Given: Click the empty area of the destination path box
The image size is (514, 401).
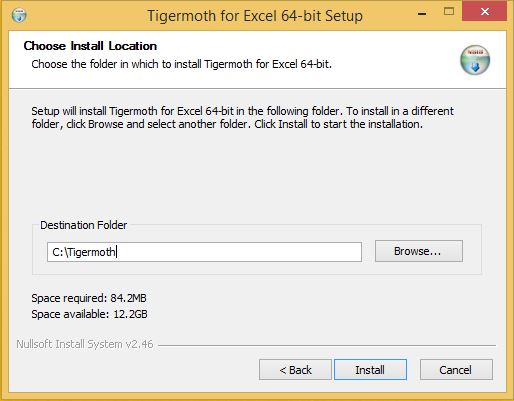Looking at the screenshot, I should [x=239, y=252].
